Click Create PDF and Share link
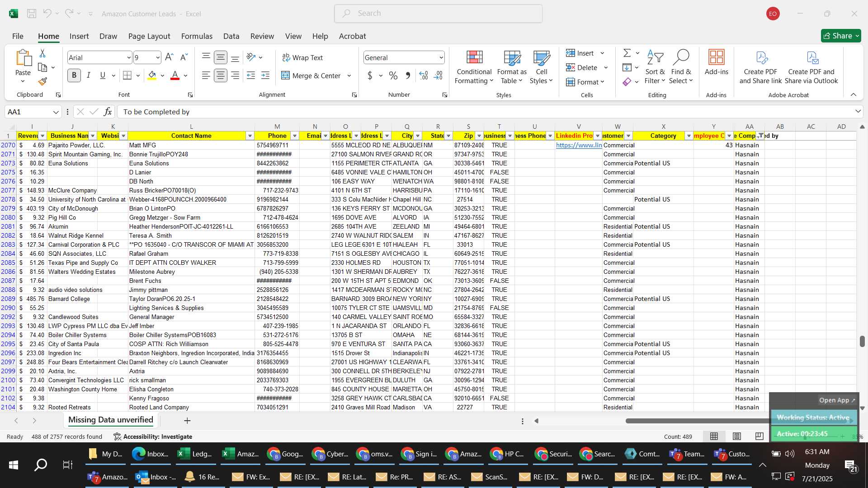The image size is (868, 488). (760, 67)
